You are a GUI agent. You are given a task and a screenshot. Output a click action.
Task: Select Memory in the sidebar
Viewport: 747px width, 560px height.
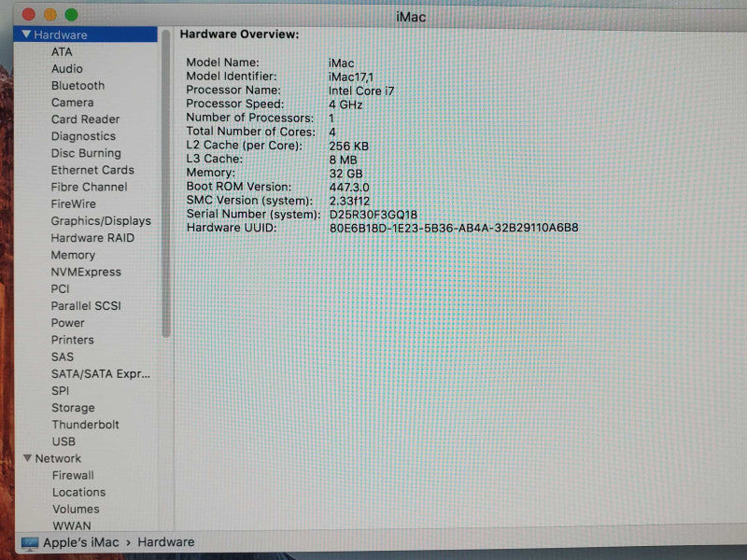pyautogui.click(x=74, y=255)
